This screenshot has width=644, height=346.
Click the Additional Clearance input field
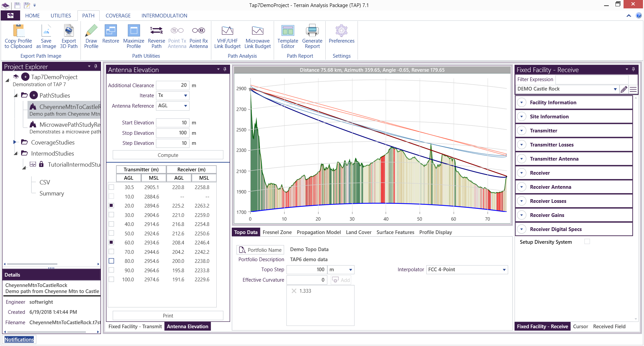point(172,85)
